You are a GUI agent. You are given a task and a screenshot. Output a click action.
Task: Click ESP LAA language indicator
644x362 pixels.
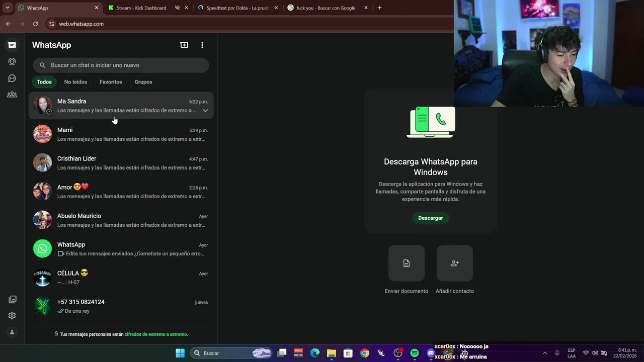[572, 353]
